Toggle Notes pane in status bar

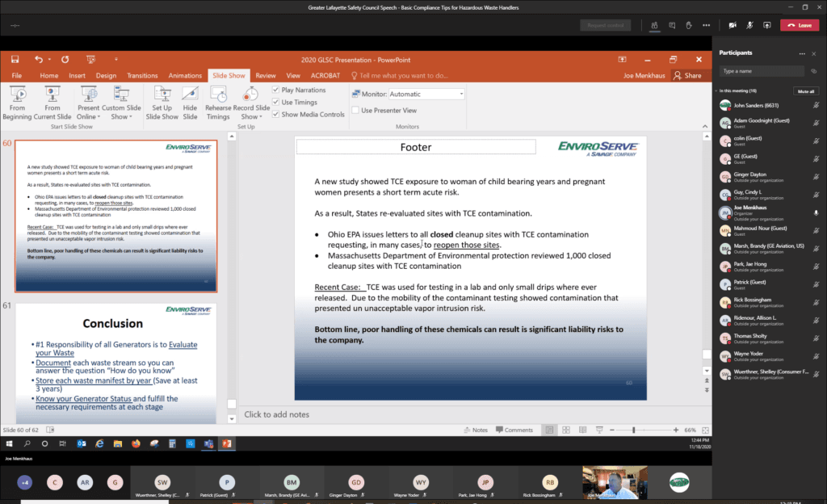[476, 430]
